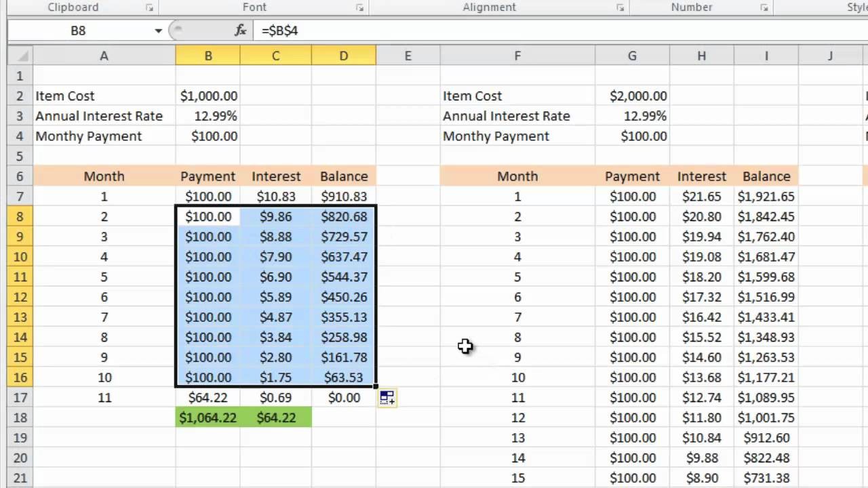Open the Font group dialog launcher
Screen dimensions: 868x488
[359, 7]
